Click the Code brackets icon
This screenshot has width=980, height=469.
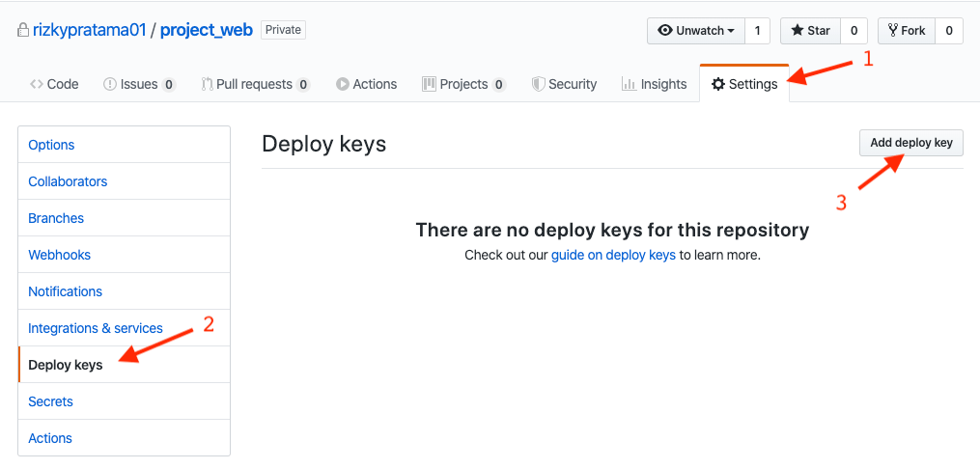37,84
